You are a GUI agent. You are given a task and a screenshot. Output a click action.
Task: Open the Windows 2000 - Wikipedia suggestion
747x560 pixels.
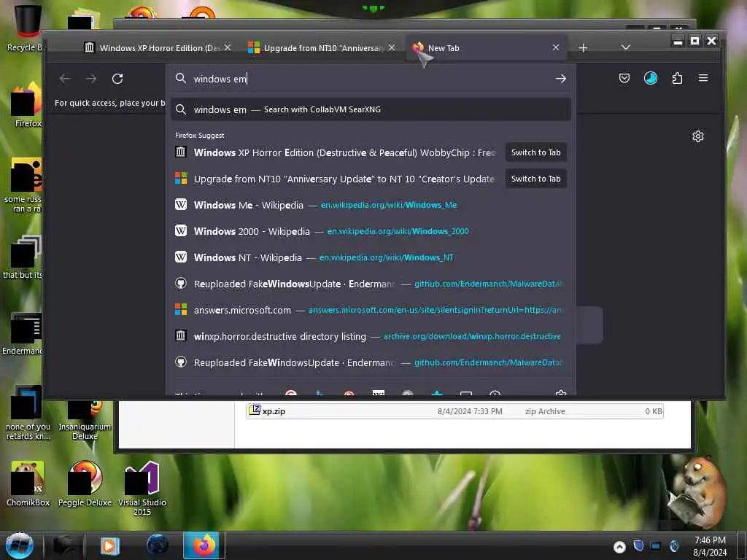click(x=371, y=231)
